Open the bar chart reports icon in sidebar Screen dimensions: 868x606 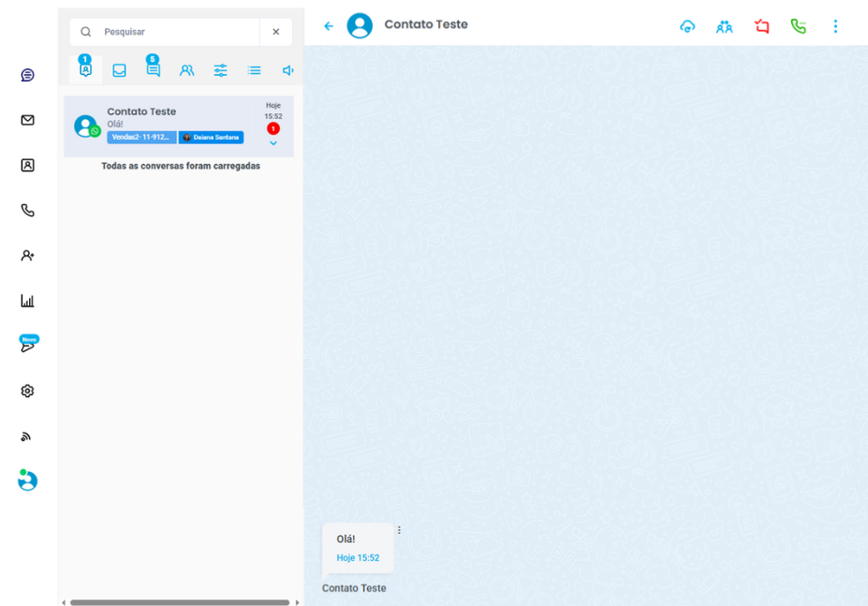click(x=27, y=301)
